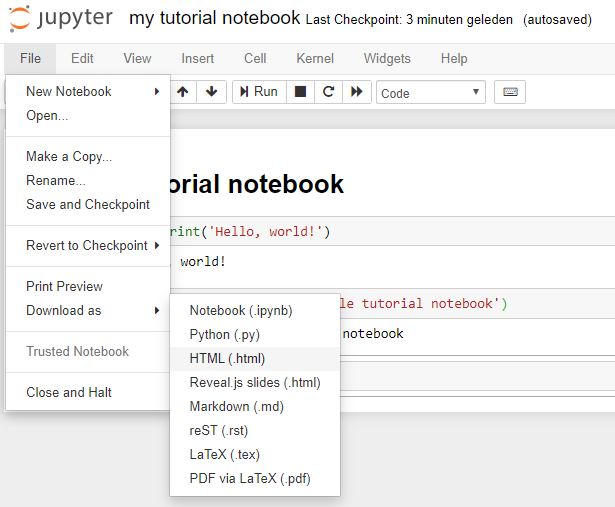Click the code cell containing 'Hello, world!'
Viewport: 615px width, 507px height.
393,231
